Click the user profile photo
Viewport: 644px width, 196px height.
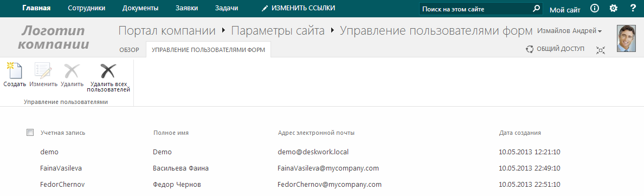626,38
